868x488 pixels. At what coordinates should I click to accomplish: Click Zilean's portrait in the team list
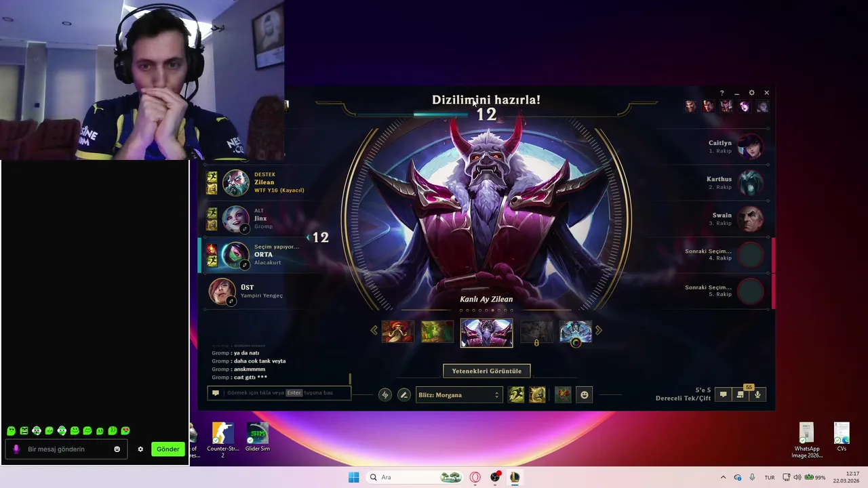(236, 183)
